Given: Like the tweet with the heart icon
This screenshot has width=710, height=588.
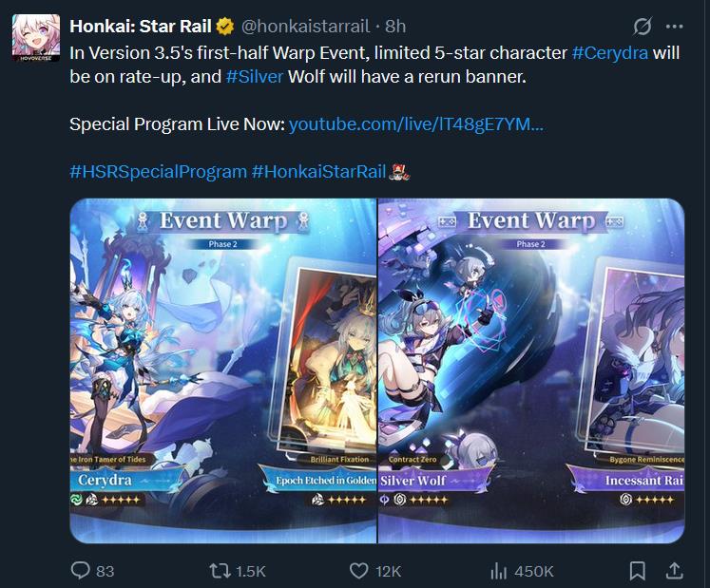Looking at the screenshot, I should pyautogui.click(x=359, y=570).
